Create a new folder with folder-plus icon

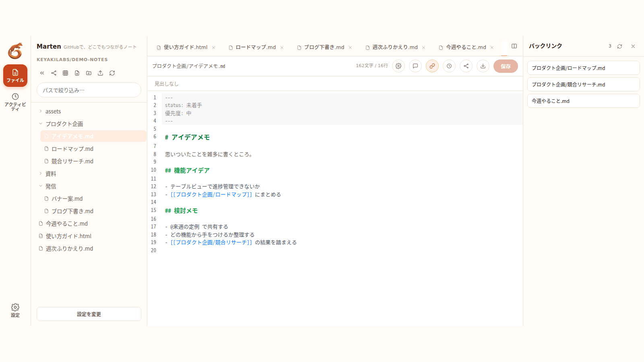tap(89, 73)
